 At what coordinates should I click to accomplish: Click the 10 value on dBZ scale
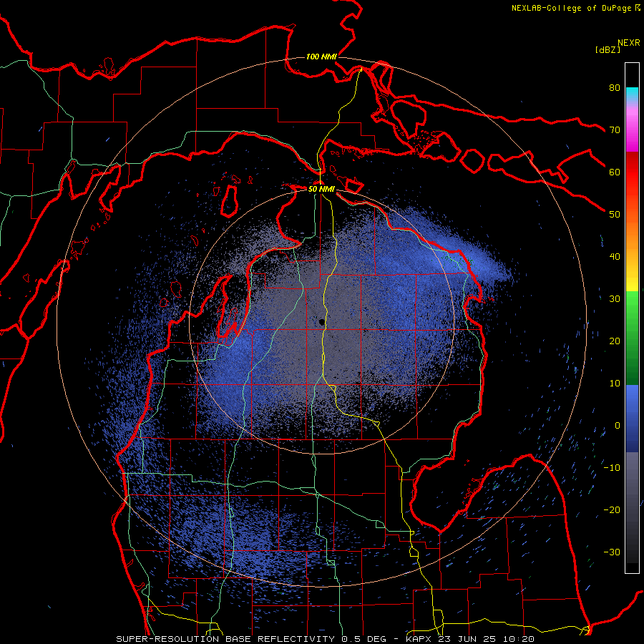point(615,384)
